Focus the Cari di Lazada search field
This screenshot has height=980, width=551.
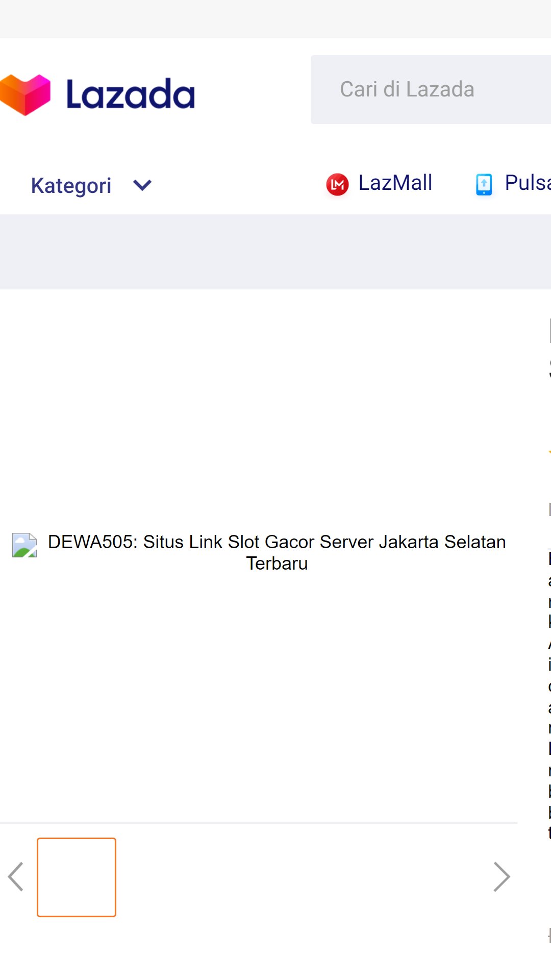coord(431,89)
